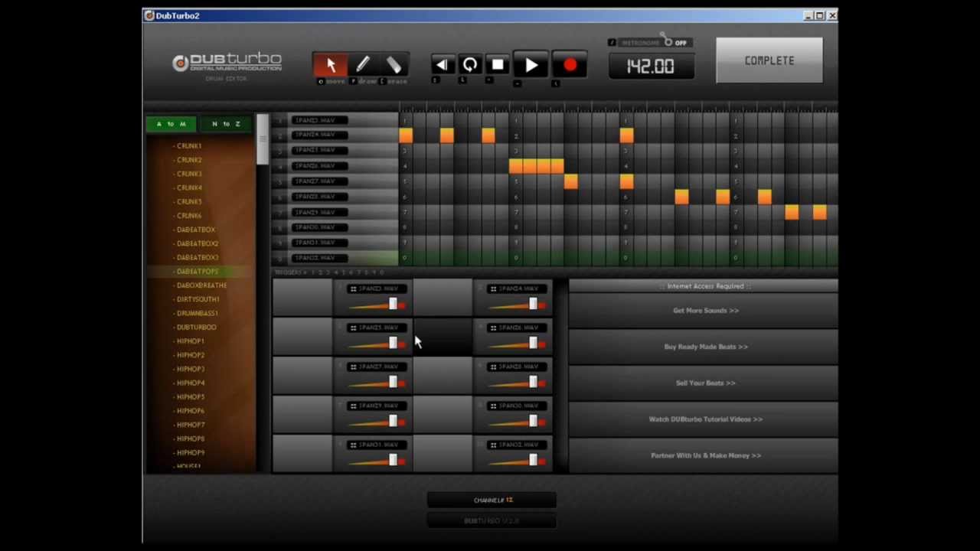Open sample grid icon for SPAN32.WAV channel
This screenshot has width=980, height=551.
point(493,445)
